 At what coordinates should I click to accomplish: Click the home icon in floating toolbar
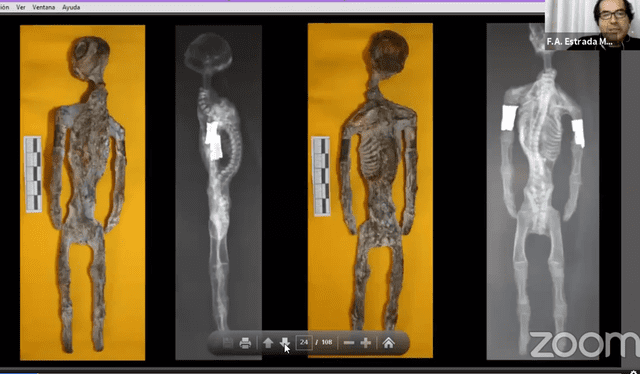tap(389, 343)
